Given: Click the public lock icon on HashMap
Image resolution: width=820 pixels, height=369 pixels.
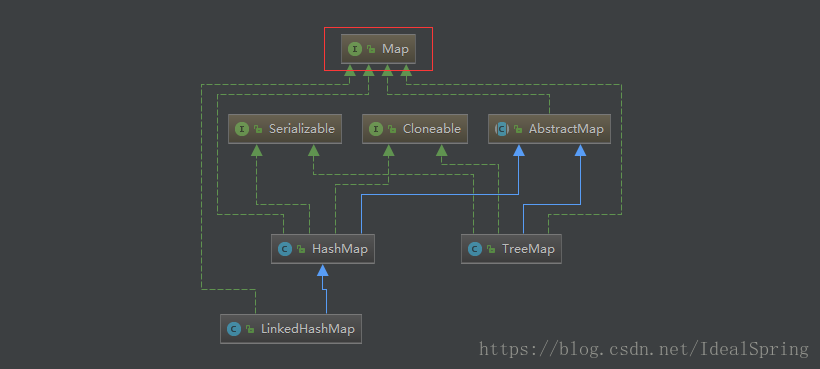Looking at the screenshot, I should (301, 250).
